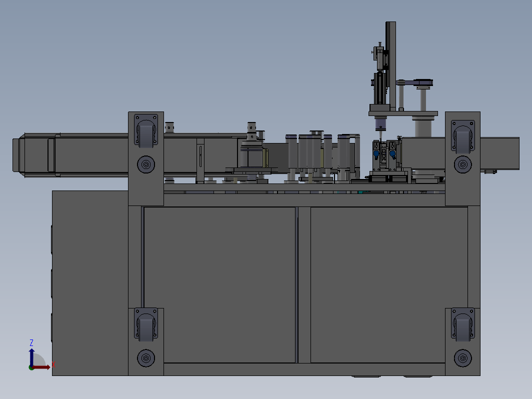Select the conveyor section protruding on the right
This screenshot has height=399, width=532.
pyautogui.click(x=499, y=153)
